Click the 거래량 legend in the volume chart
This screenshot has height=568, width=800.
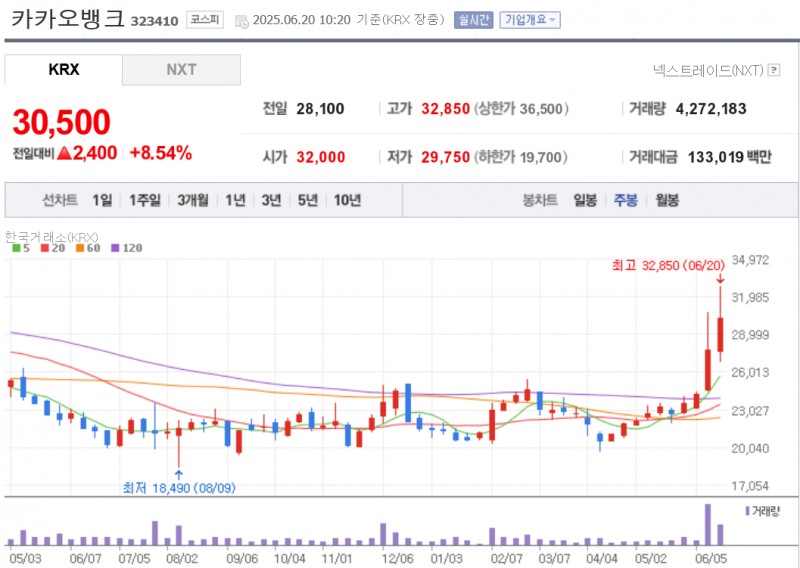(763, 511)
